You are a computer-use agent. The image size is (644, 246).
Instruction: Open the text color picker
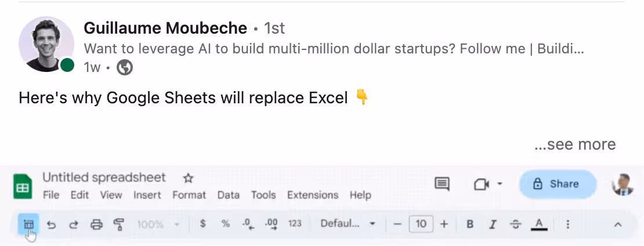[x=539, y=224]
